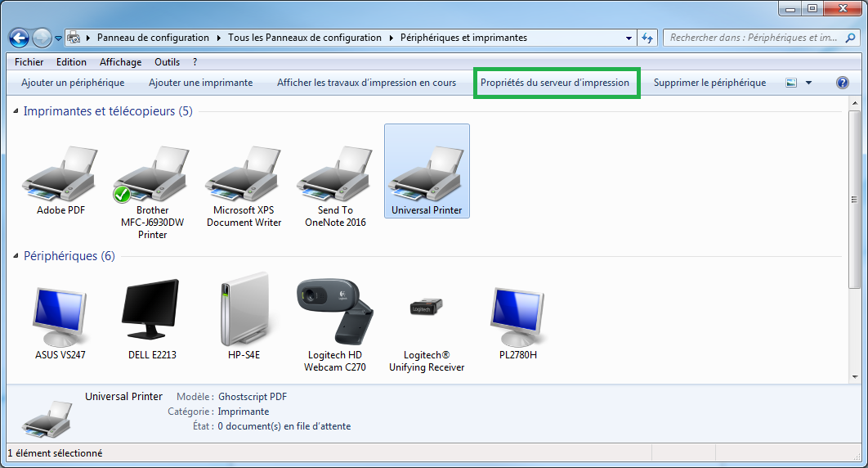Expand arrow after Tous les Panneaux breadcrumb

[391, 38]
